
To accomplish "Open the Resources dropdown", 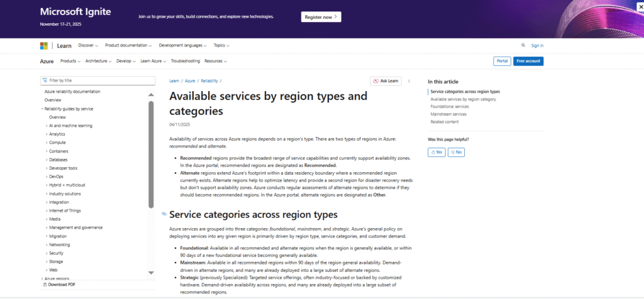I will pyautogui.click(x=216, y=61).
